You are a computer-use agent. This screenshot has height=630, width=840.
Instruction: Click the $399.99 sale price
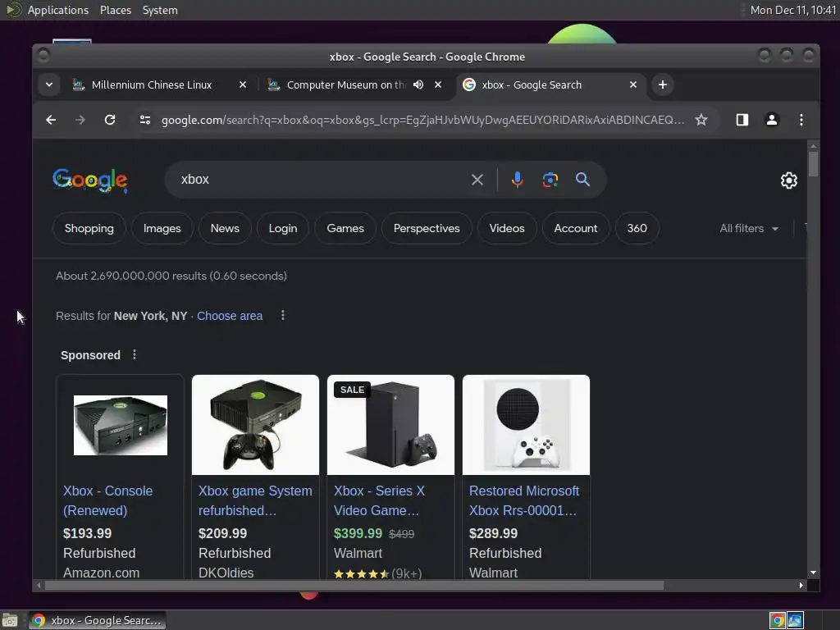(x=358, y=533)
